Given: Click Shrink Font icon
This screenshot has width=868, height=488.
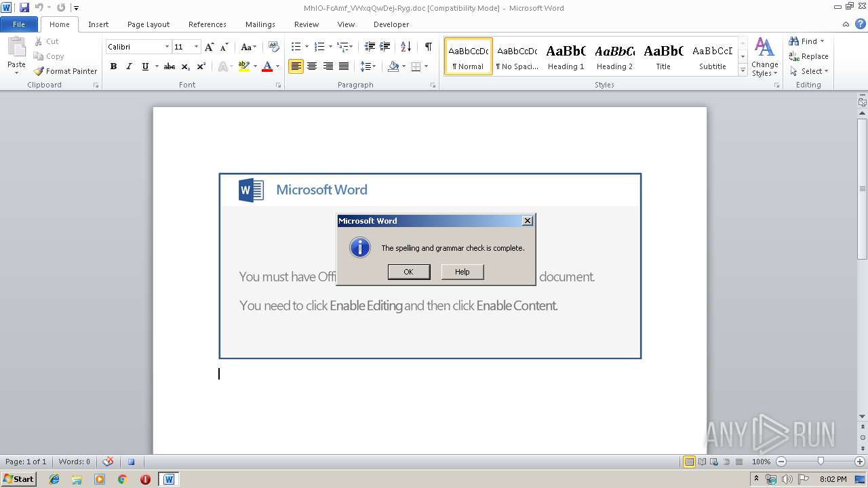Looking at the screenshot, I should coord(223,47).
